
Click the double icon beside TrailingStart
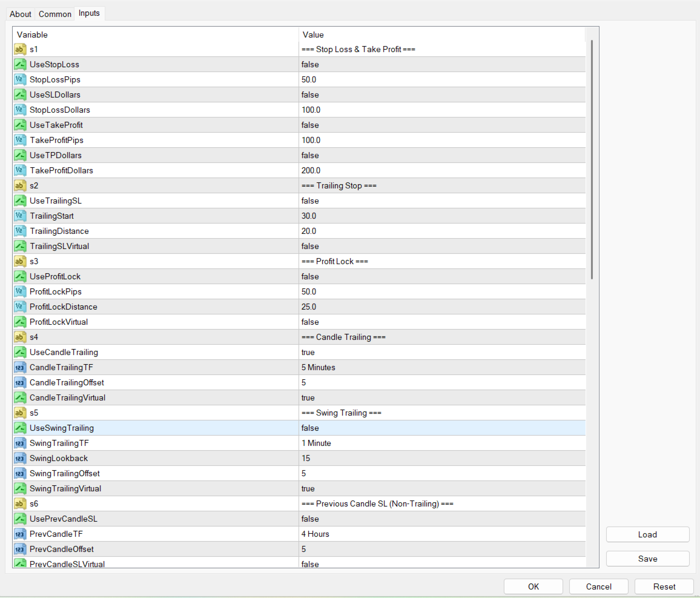coord(20,216)
